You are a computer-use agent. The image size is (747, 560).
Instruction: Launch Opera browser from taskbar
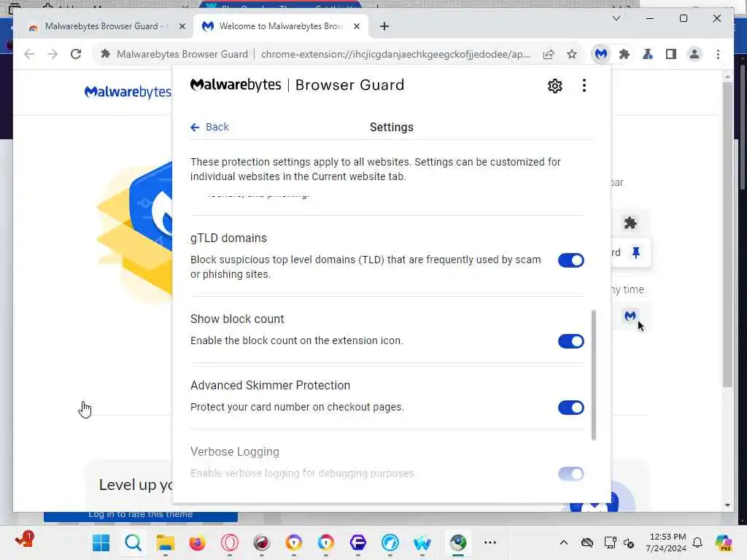tap(230, 542)
